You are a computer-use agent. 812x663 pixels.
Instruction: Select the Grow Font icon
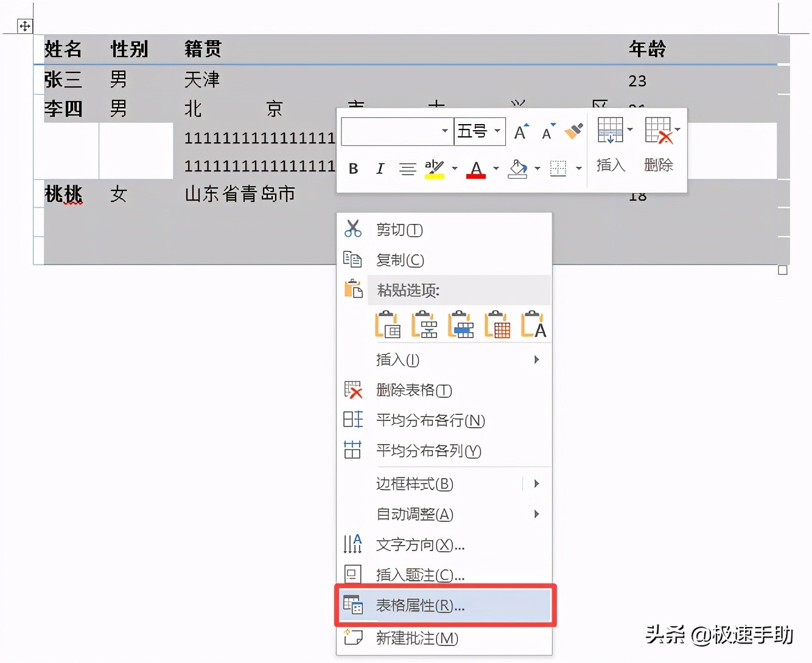520,131
